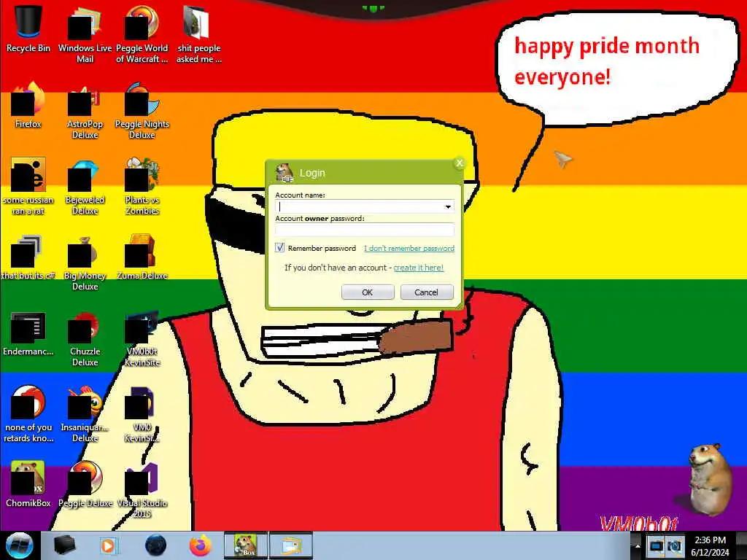Open the Windows Start menu
The image size is (747, 560).
coord(19,545)
